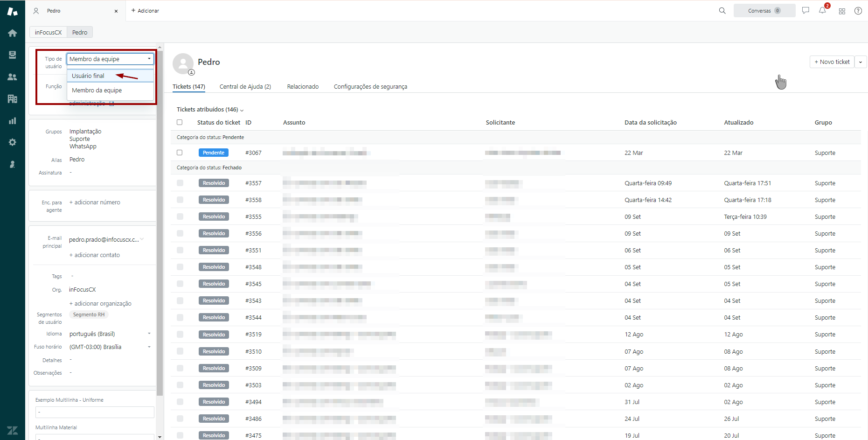Expand the 'Tickets atribuídos (146)' filter
This screenshot has height=440, width=868.
210,110
